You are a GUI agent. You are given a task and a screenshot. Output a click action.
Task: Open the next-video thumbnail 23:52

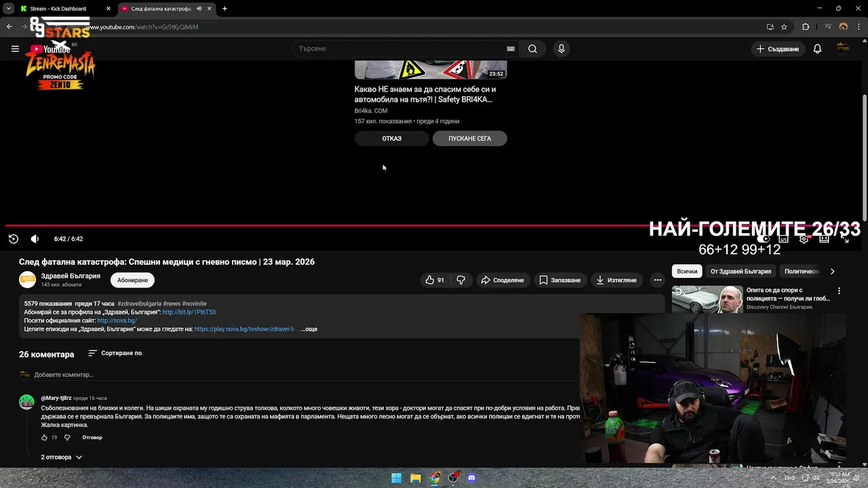[x=431, y=70]
